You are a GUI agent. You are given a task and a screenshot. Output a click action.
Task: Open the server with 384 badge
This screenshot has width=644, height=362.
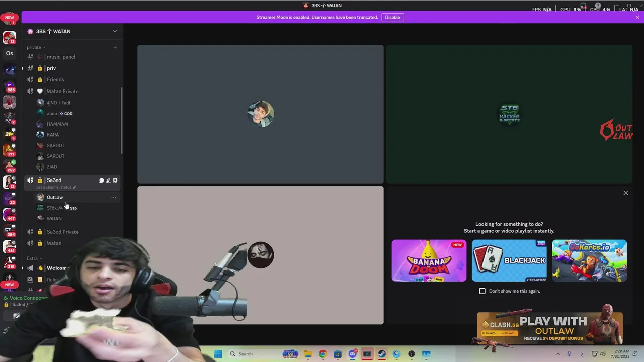(x=9, y=231)
